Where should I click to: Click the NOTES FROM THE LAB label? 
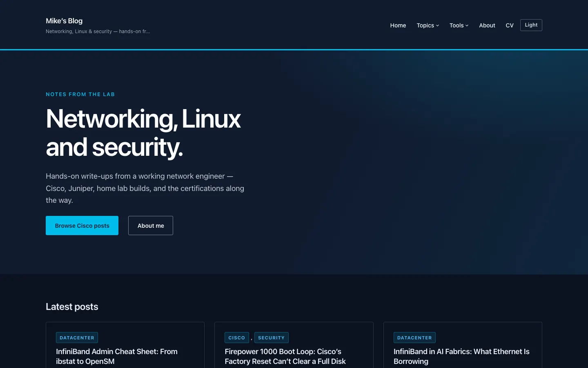80,94
